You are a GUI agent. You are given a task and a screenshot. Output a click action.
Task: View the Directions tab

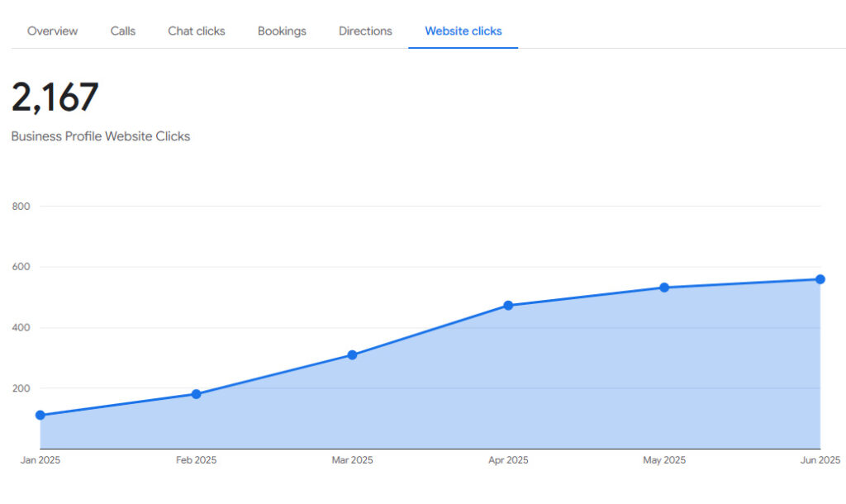(x=365, y=31)
